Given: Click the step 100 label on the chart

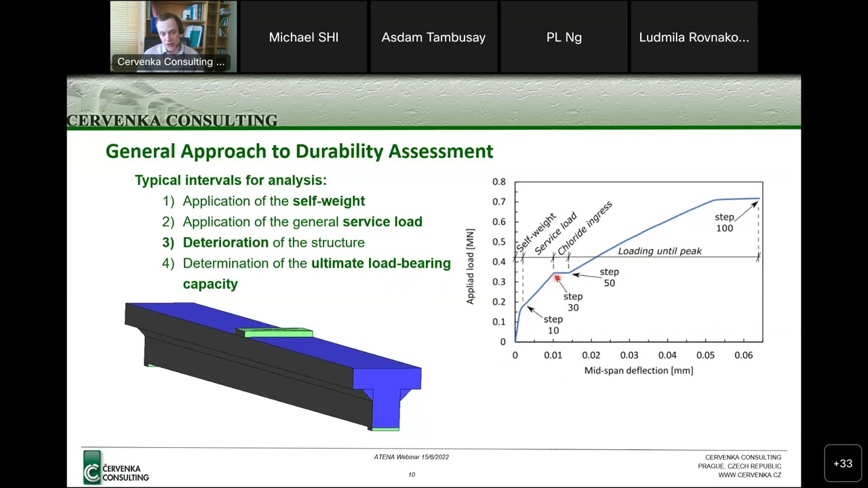Looking at the screenshot, I should tap(724, 222).
